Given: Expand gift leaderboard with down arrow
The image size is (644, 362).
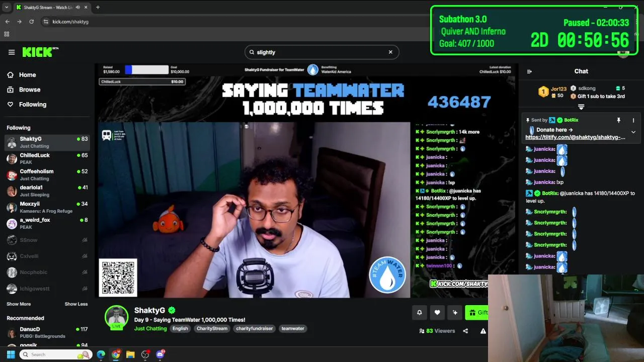Looking at the screenshot, I should point(581,107).
